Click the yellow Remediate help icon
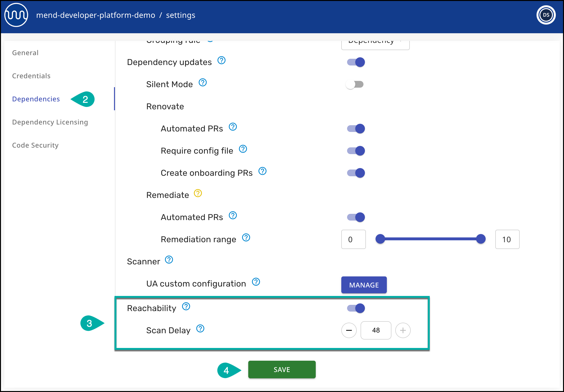564x392 pixels. tap(198, 193)
